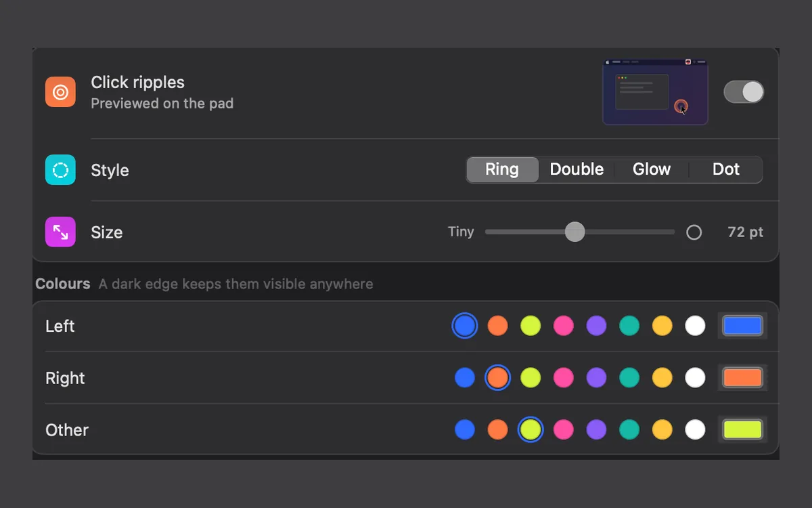Viewport: 812px width, 508px height.
Task: Switch style to Double
Action: [577, 169]
